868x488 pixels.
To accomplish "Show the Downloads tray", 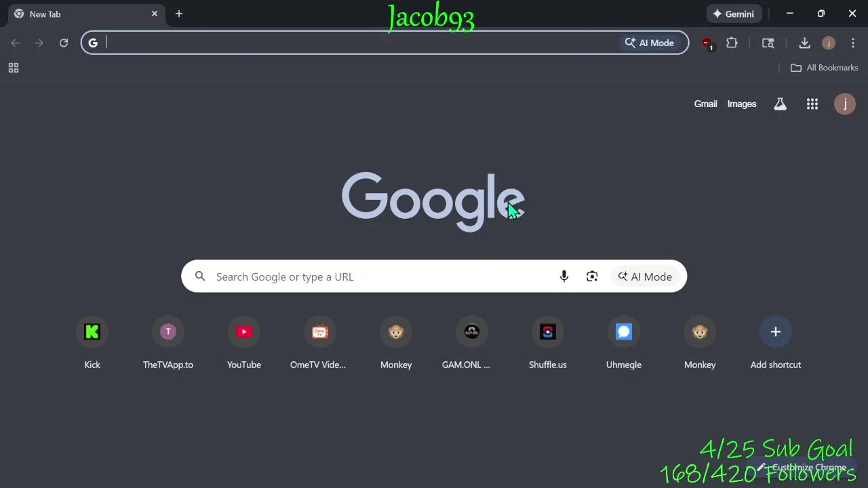I will tap(804, 43).
